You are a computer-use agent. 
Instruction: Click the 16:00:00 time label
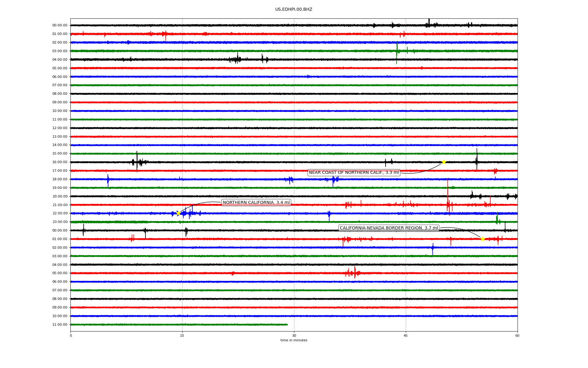60,162
